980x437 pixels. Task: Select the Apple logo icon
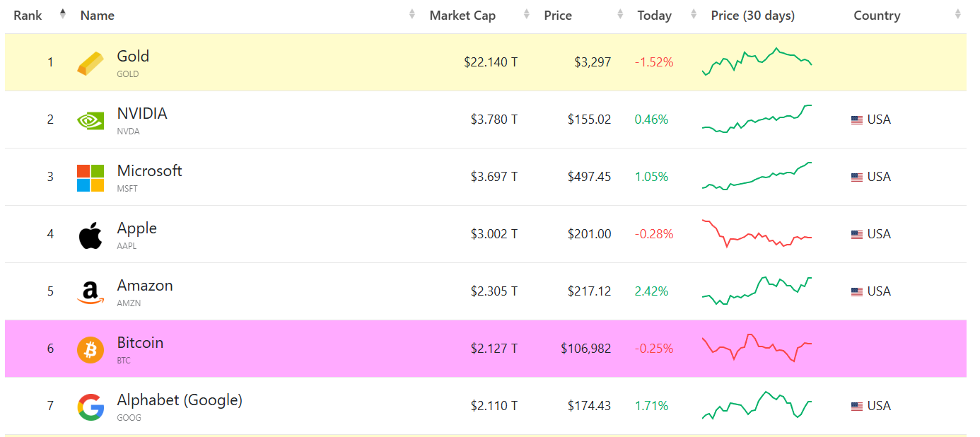pos(89,233)
